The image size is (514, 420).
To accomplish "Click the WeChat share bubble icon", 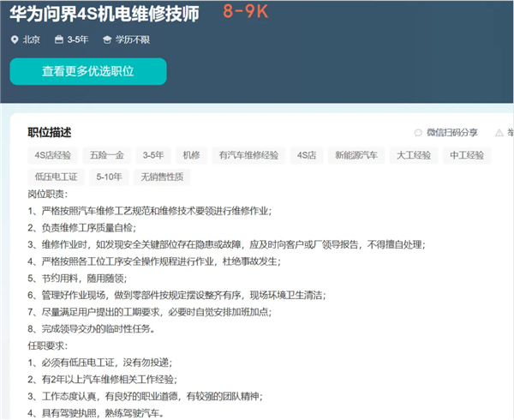I will pos(418,133).
